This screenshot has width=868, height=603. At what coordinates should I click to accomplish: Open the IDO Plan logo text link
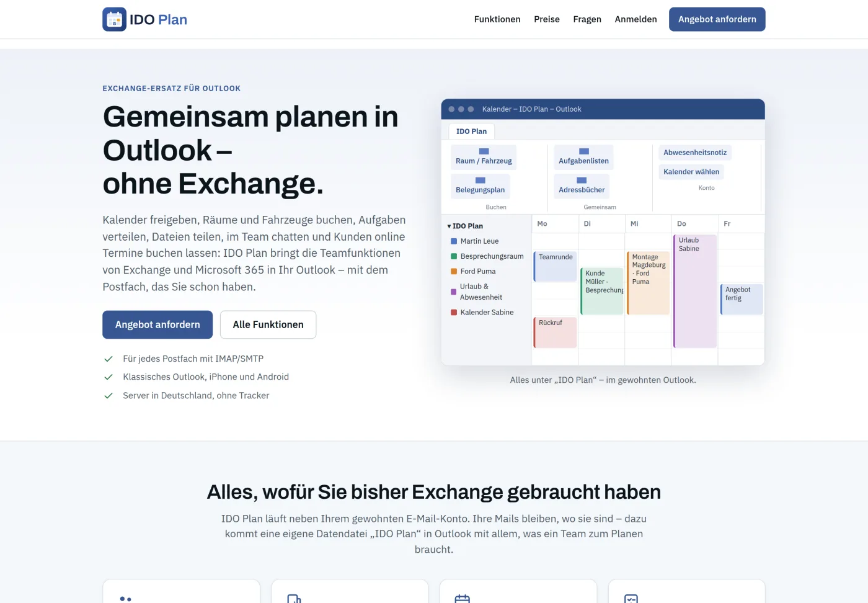158,19
